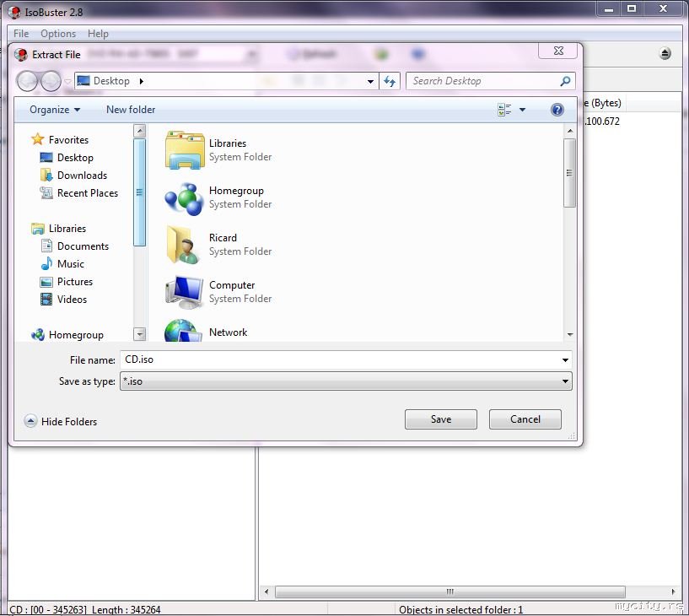Screen dimensions: 689x616
Task: Click the Hide Folders label
Action: (69, 422)
